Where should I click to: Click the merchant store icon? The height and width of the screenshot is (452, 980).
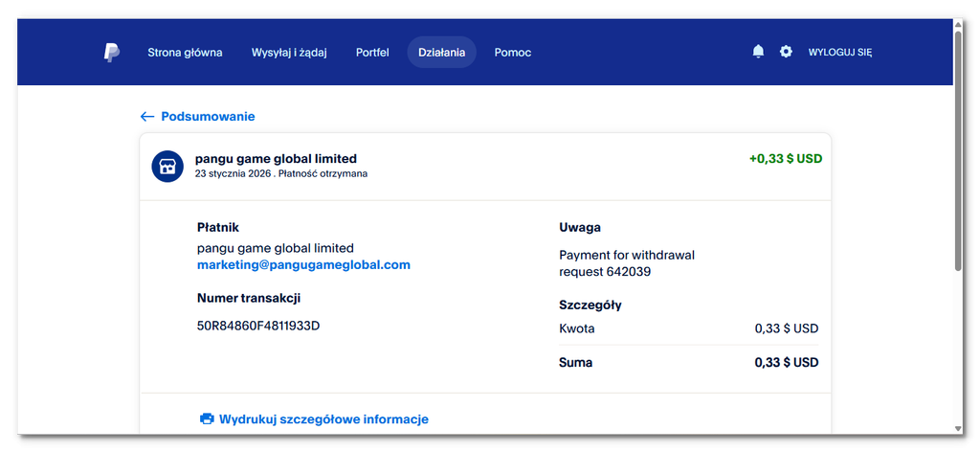[167, 167]
